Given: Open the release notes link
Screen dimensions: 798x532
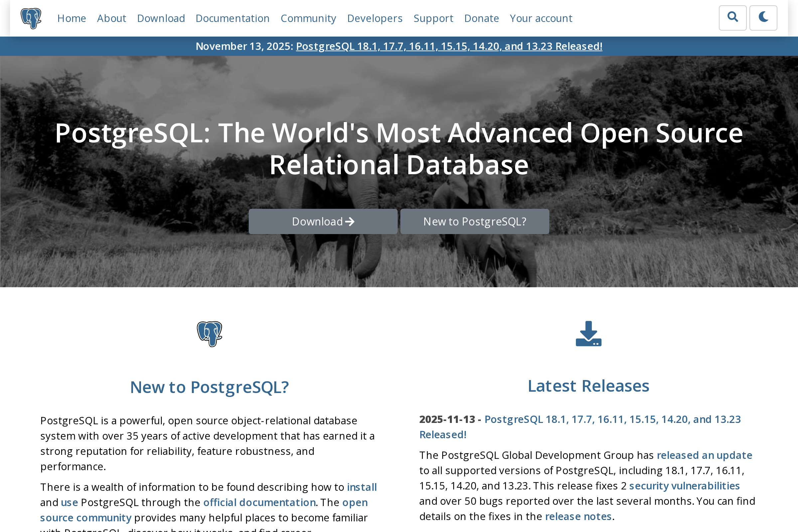Looking at the screenshot, I should [579, 516].
